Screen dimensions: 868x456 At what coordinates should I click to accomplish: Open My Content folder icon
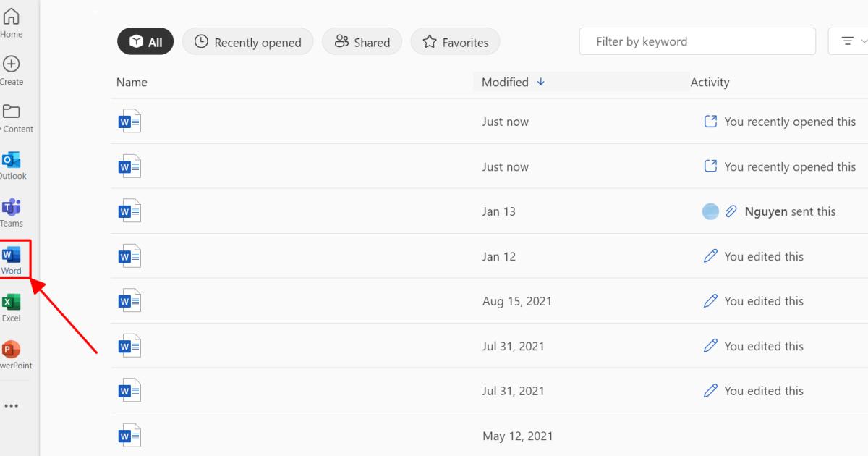coord(12,111)
